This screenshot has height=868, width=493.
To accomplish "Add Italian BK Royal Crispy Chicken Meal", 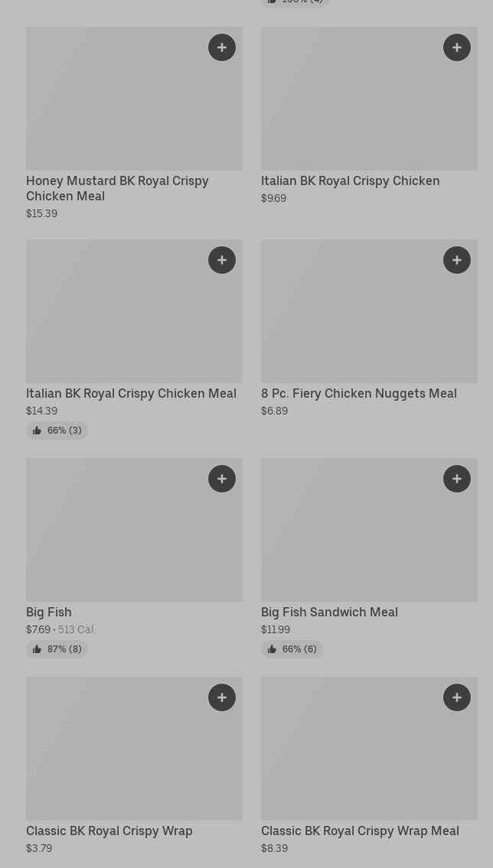I will (222, 260).
